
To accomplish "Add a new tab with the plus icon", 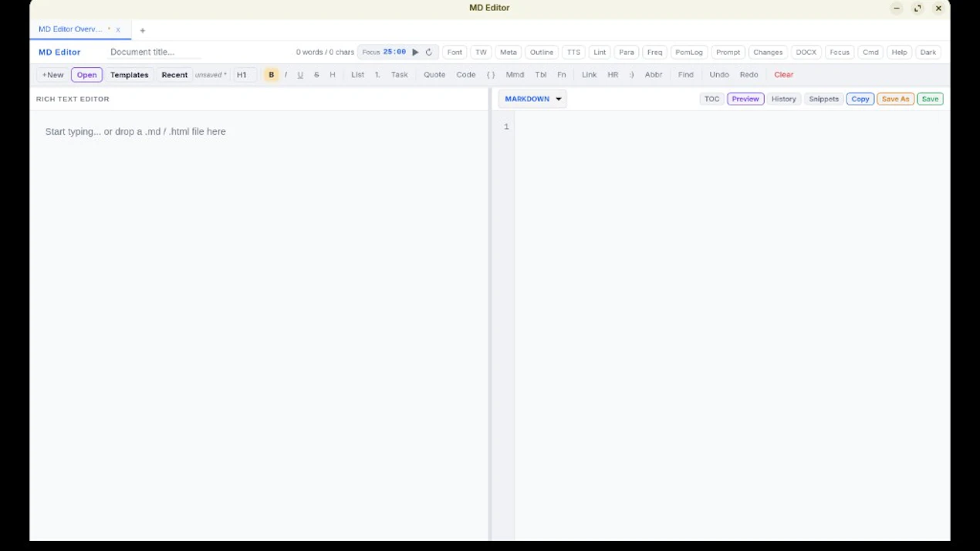I will [x=143, y=30].
